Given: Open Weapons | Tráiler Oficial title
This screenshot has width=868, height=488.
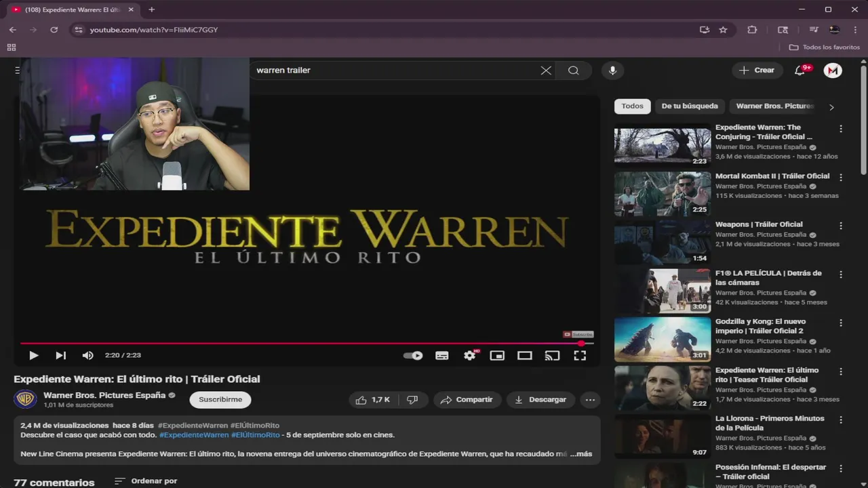Looking at the screenshot, I should pyautogui.click(x=759, y=224).
